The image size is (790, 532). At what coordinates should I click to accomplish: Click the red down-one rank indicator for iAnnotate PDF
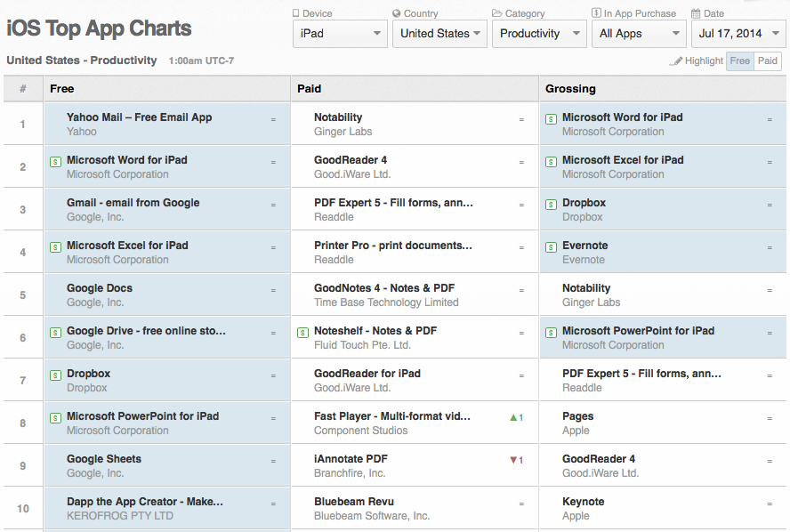[x=516, y=460]
